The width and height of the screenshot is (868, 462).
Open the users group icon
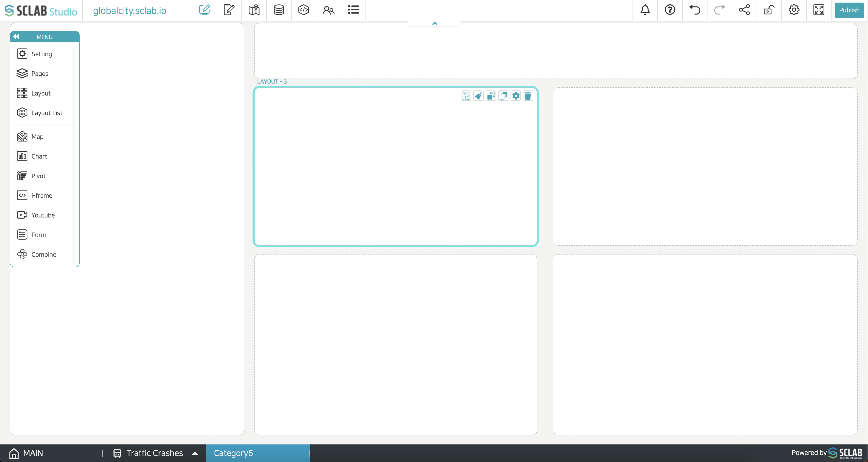328,10
